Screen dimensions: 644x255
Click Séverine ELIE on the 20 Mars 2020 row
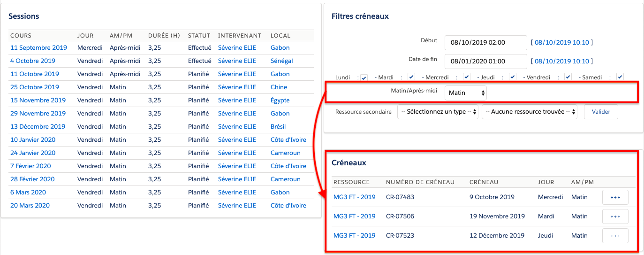(237, 206)
